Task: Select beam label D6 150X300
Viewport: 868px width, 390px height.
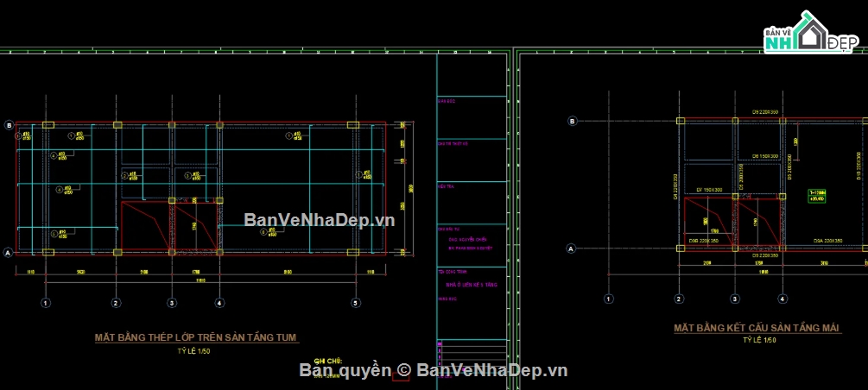Action: [765, 156]
